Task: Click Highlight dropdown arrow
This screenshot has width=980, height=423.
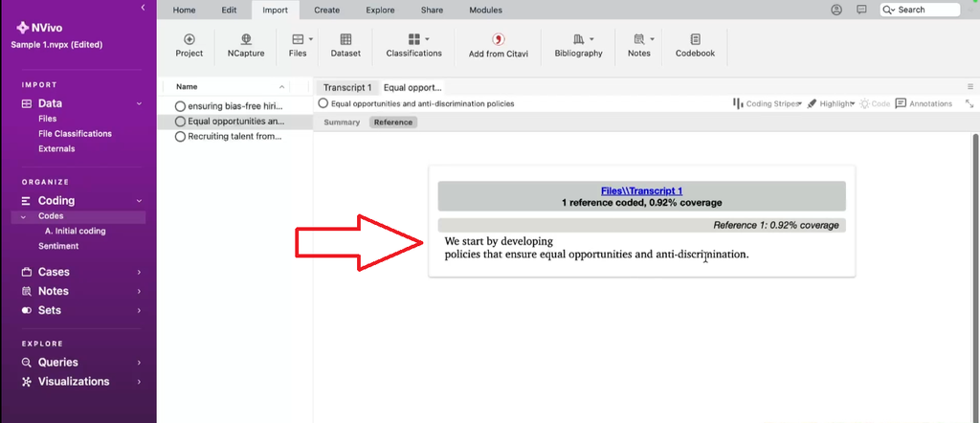Action: click(853, 104)
